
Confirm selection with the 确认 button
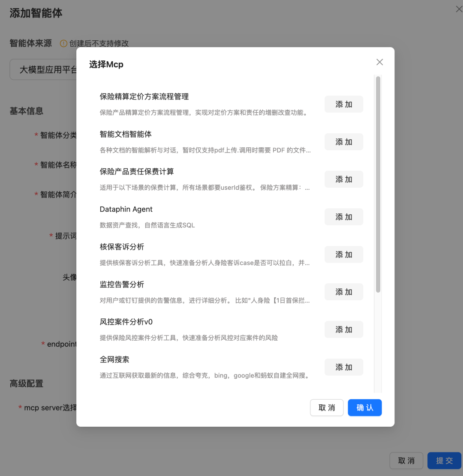tap(364, 407)
